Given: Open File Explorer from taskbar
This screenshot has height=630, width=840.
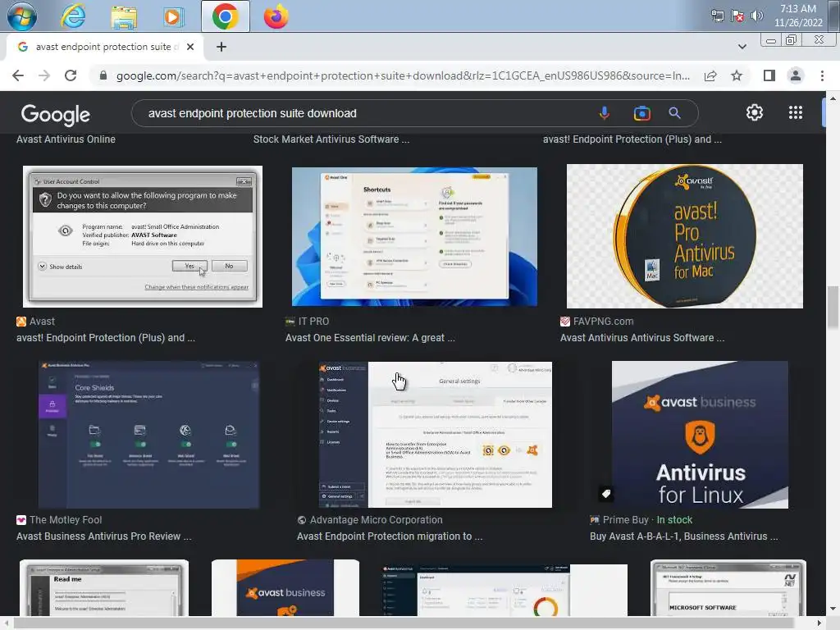Looking at the screenshot, I should tap(124, 16).
